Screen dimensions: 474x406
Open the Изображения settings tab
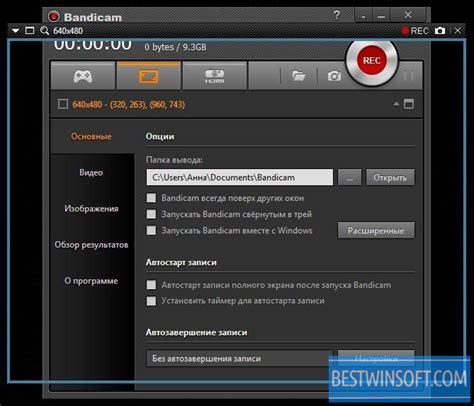(91, 209)
